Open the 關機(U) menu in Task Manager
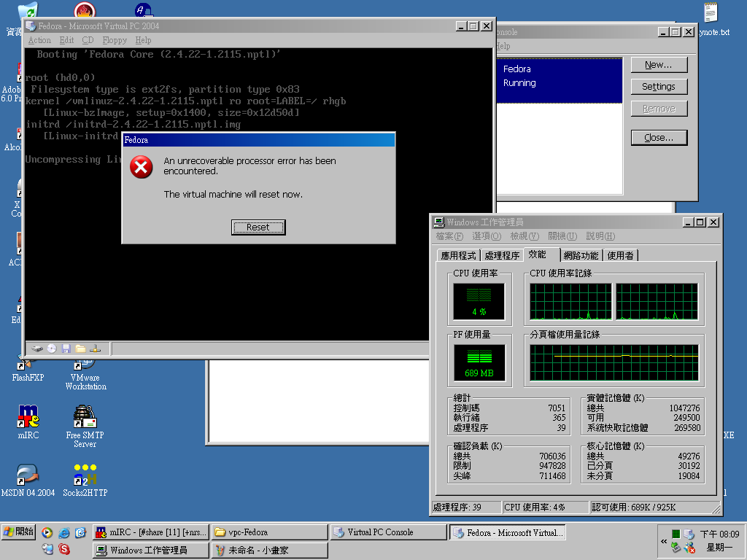This screenshot has height=560, width=747. point(562,236)
